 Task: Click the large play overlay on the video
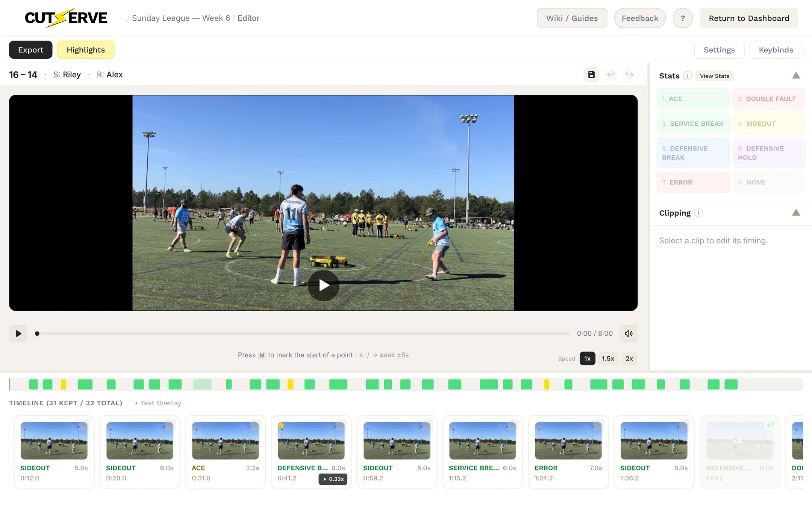[324, 285]
